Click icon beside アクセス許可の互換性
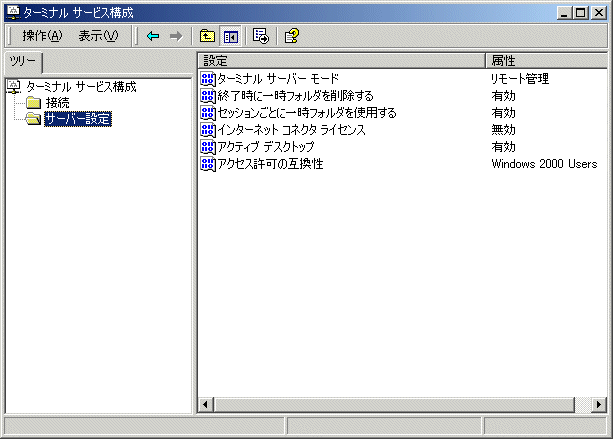This screenshot has width=613, height=439. coord(208,164)
